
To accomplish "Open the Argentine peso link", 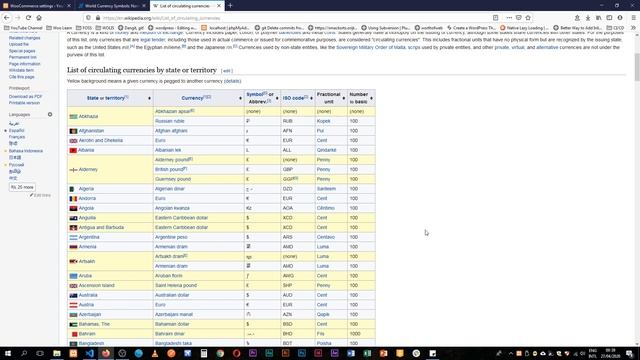I will [171, 237].
